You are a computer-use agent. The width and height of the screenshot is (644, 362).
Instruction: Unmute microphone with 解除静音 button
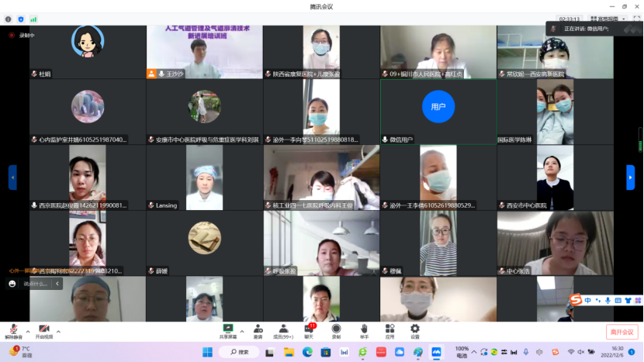(x=13, y=331)
